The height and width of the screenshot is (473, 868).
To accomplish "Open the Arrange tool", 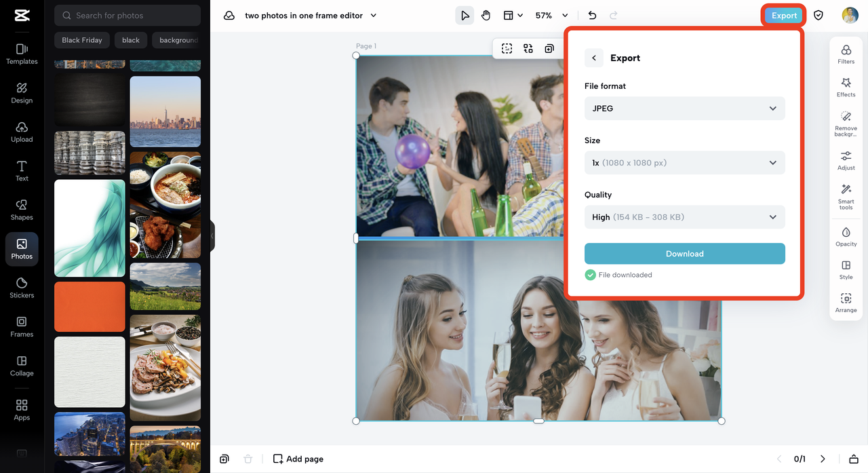I will coord(846,303).
